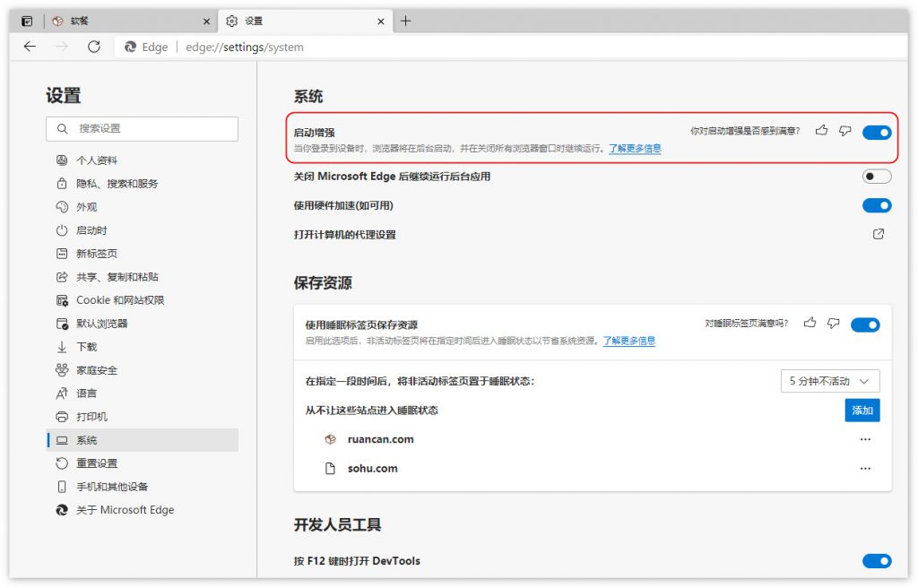Image resolution: width=918 pixels, height=588 pixels.
Task: Click the browser refresh icon
Action: (x=94, y=47)
